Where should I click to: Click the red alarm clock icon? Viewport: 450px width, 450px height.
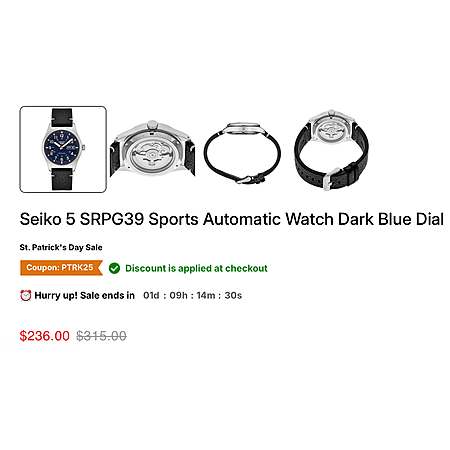[26, 295]
